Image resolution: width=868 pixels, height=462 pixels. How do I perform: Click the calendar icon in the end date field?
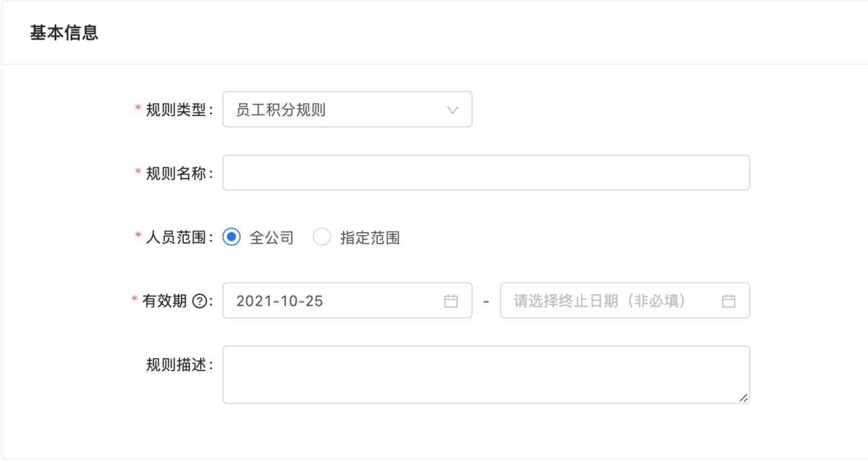click(x=728, y=301)
